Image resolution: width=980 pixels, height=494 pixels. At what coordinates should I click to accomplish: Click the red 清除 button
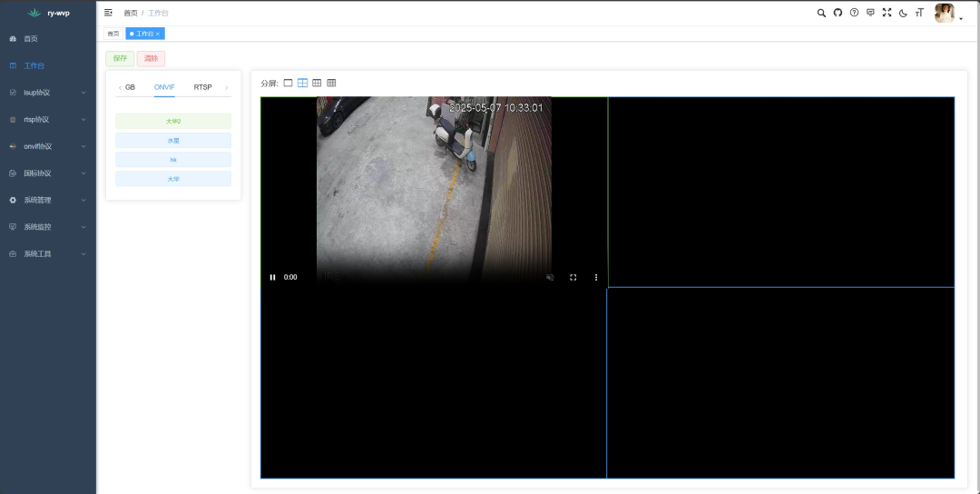[x=151, y=58]
